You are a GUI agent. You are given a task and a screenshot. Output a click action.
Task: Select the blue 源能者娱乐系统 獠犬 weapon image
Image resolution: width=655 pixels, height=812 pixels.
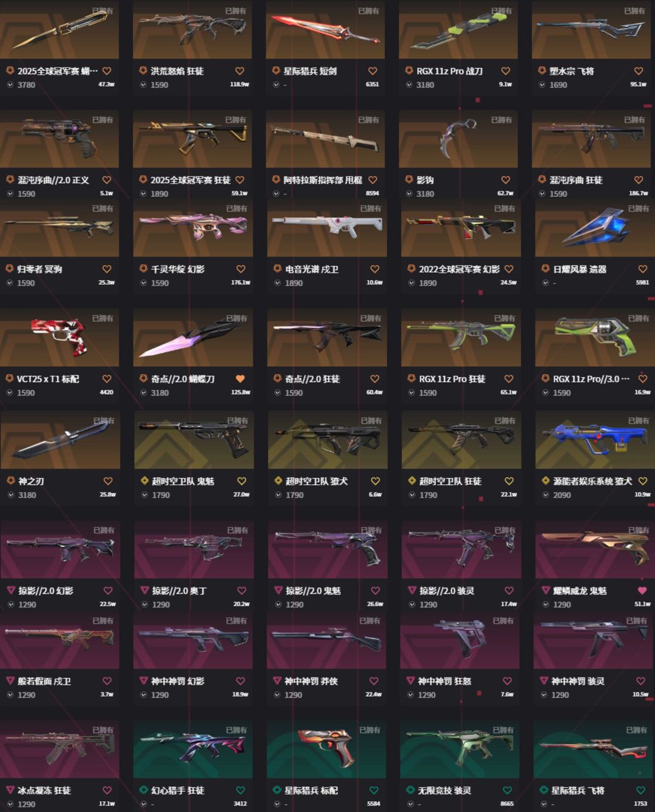tap(595, 440)
